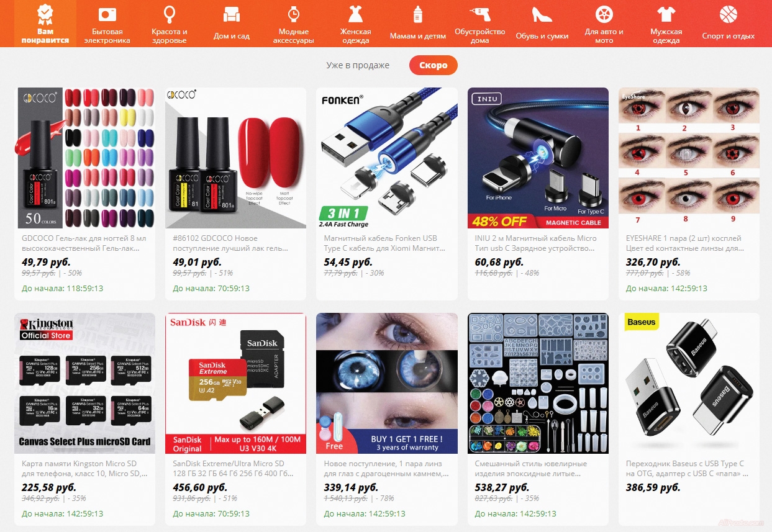Switch to the Уже в продаже tab
The height and width of the screenshot is (532, 772).
tap(358, 65)
